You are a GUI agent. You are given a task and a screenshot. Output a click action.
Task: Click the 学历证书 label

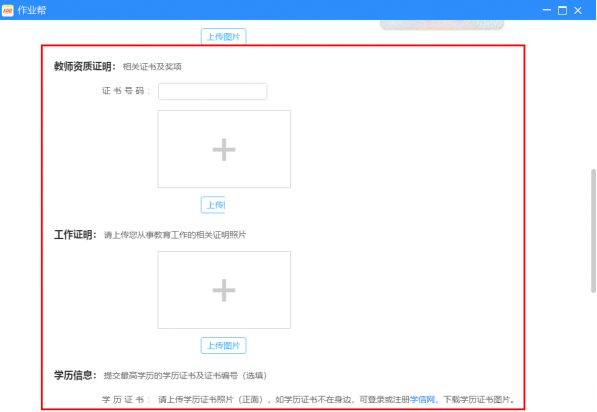click(126, 399)
